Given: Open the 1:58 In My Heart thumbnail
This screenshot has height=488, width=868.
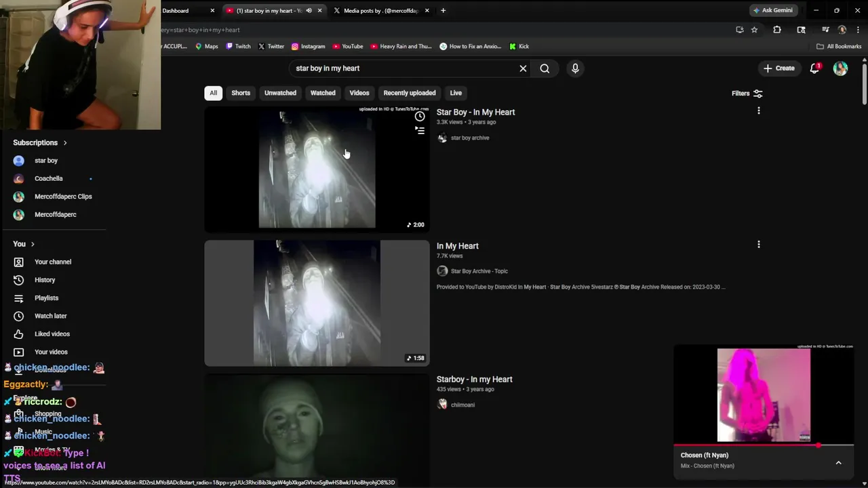Looking at the screenshot, I should 317,303.
